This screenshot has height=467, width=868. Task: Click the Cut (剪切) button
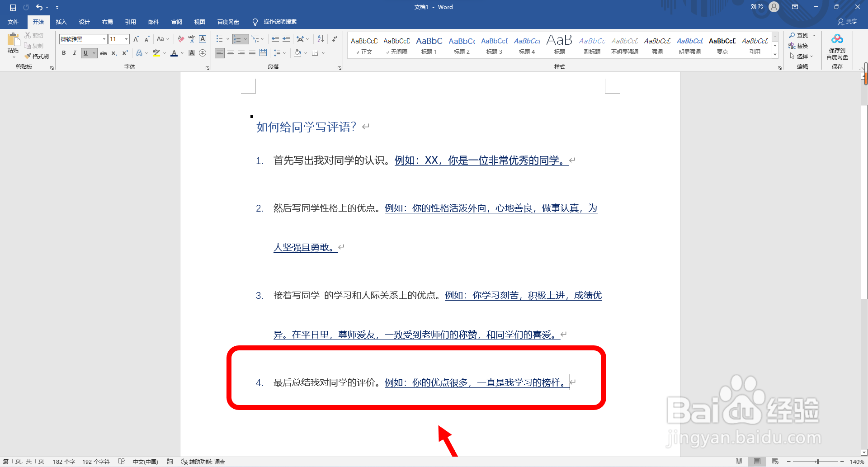[x=34, y=35]
